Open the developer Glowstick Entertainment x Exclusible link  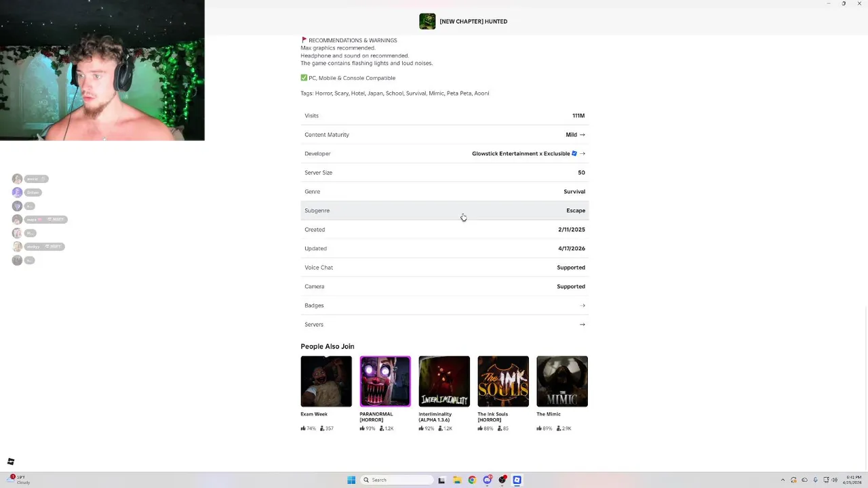[x=520, y=153]
